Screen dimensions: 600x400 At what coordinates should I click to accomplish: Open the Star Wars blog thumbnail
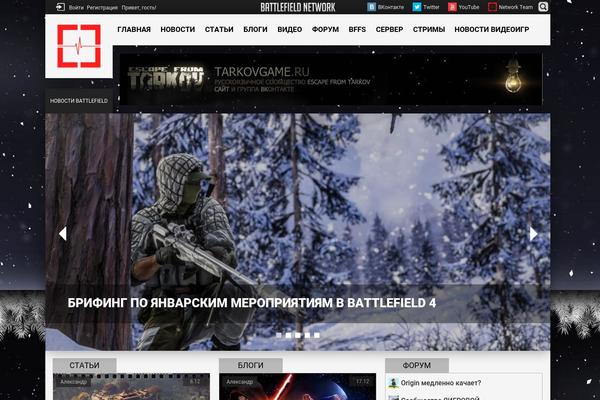pyautogui.click(x=297, y=387)
